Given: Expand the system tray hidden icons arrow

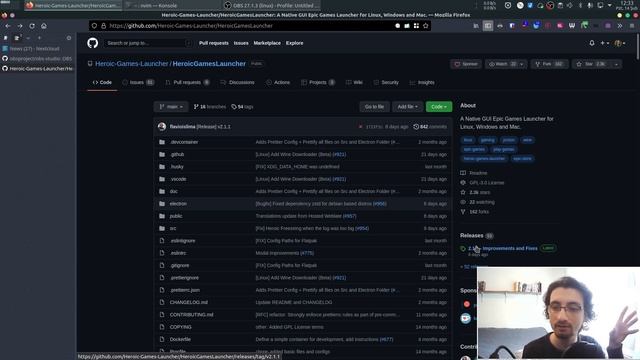Looking at the screenshot, I should click(x=610, y=5).
